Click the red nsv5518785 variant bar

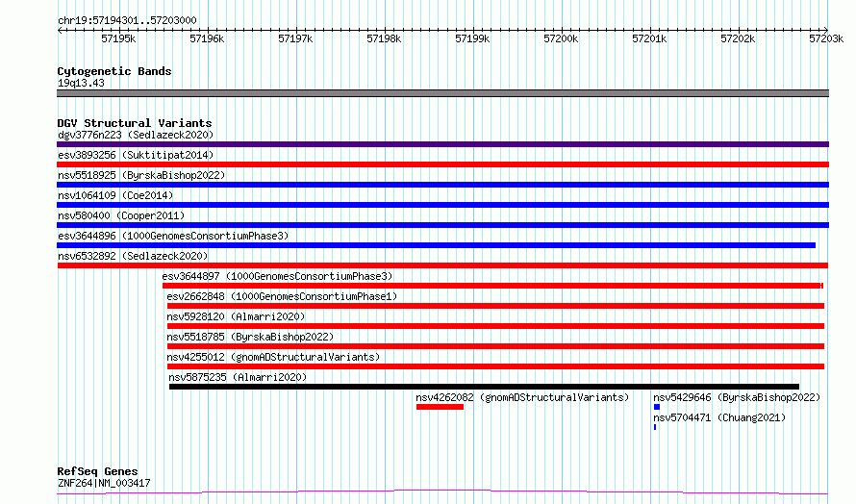tap(495, 346)
